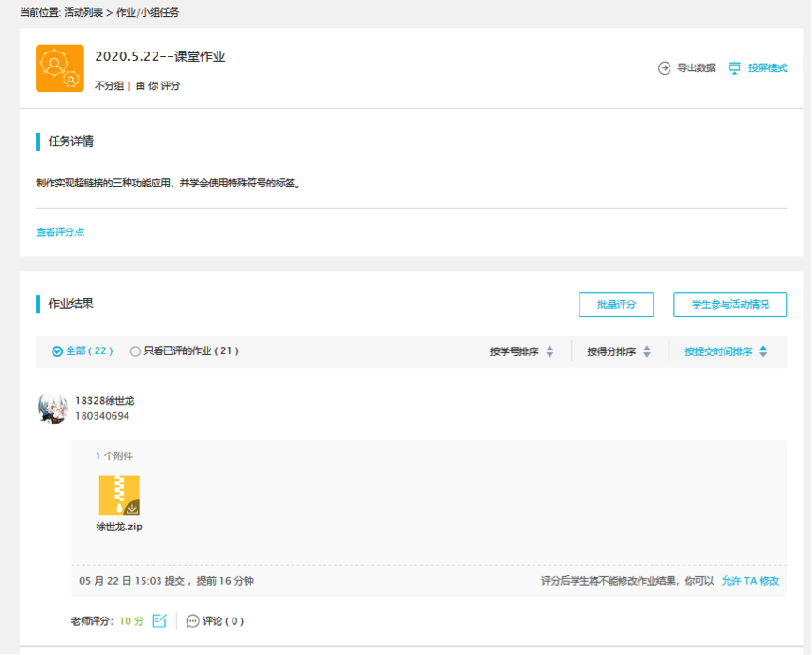
Task: Click 按得分排序 label
Action: [611, 351]
